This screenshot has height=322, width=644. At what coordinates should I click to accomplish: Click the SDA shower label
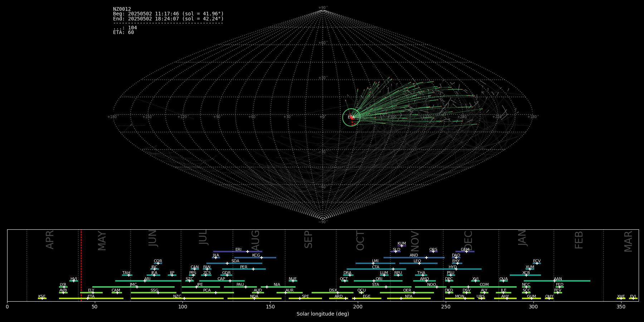point(235,261)
